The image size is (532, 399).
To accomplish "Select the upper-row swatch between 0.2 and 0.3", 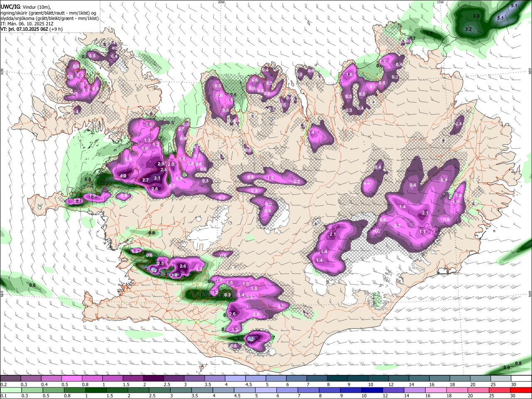I will tap(10, 378).
